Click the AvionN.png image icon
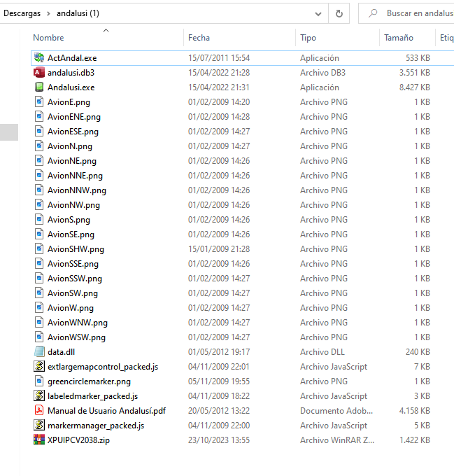Screen dimensions: 454x476 coord(38,146)
